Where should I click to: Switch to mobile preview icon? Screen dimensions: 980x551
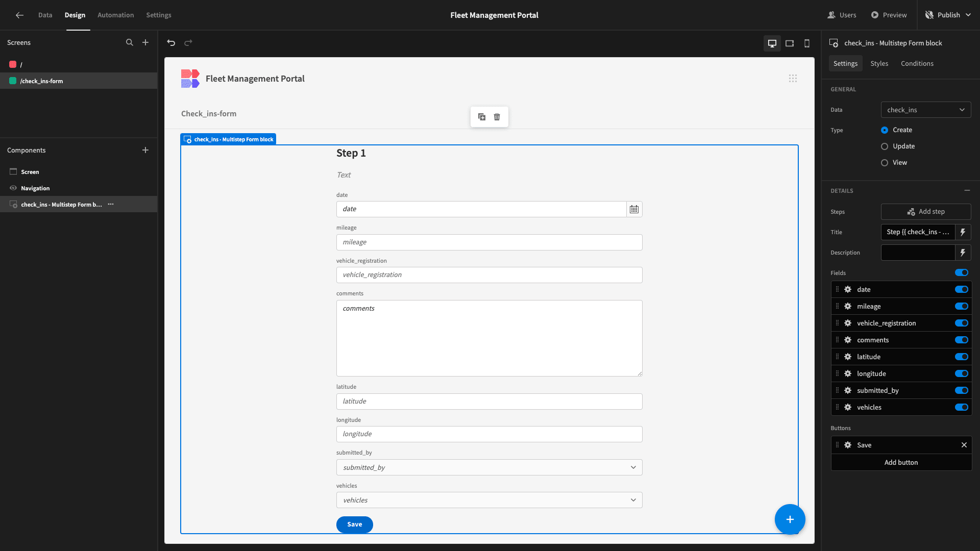tap(807, 43)
